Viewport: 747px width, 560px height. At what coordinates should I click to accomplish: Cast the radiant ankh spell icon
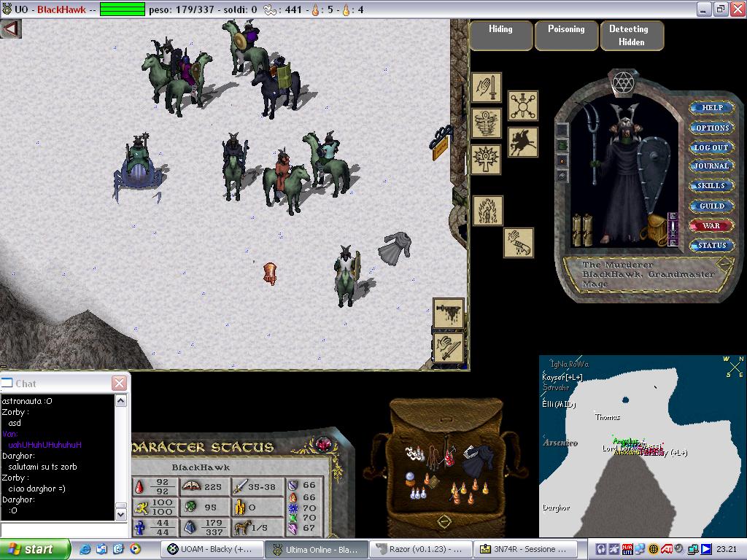(x=486, y=160)
